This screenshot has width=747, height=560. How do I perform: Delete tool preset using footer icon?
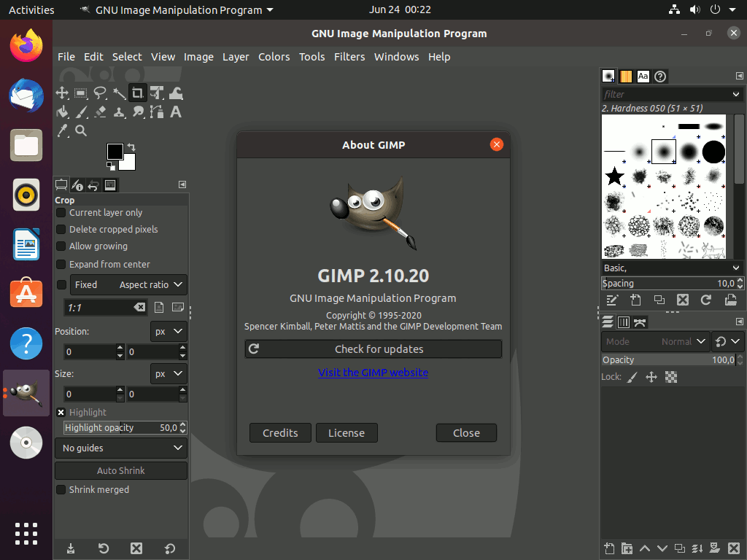click(x=136, y=548)
